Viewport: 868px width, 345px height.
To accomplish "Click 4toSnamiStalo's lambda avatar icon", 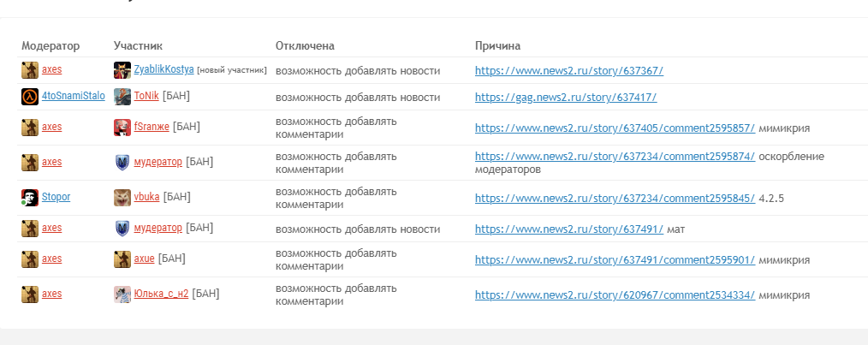I will 30,97.
